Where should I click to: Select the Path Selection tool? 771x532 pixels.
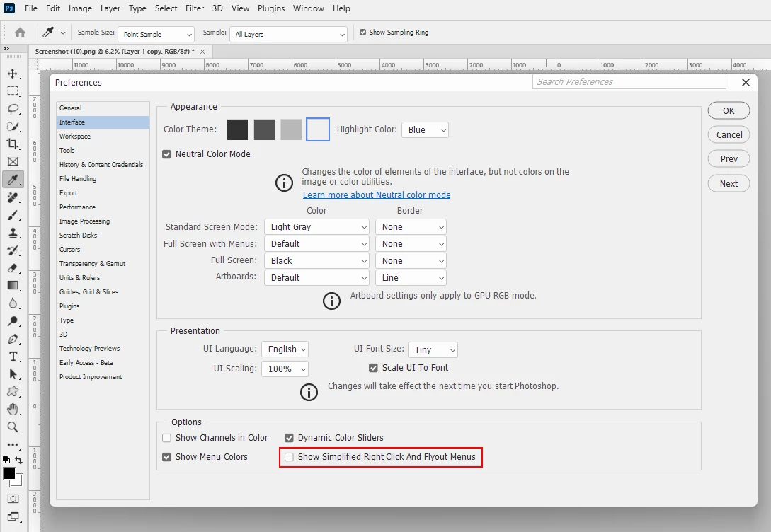point(13,374)
